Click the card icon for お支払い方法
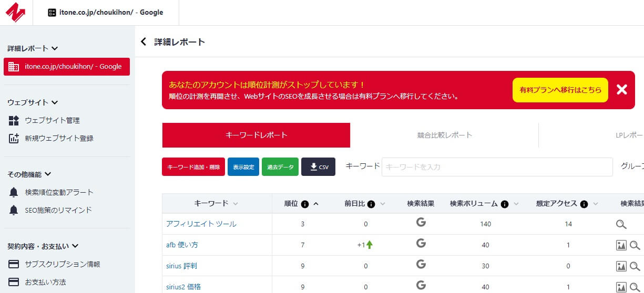The width and height of the screenshot is (644, 293). (14, 282)
